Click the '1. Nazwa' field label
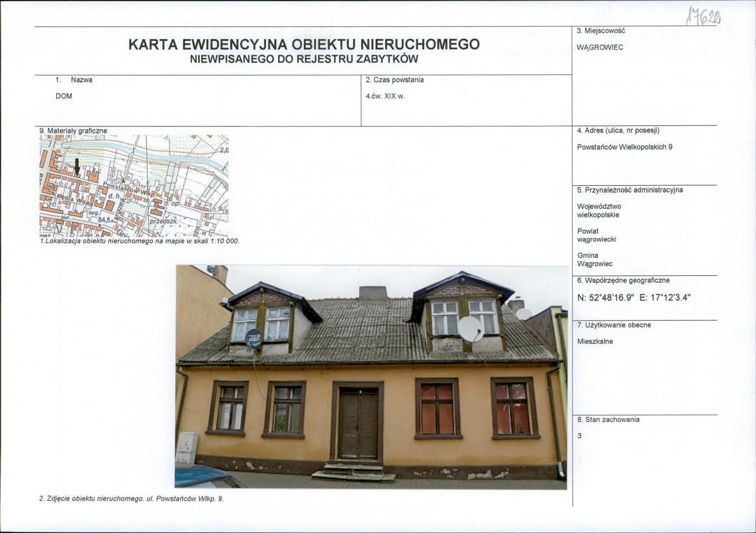 [74, 80]
